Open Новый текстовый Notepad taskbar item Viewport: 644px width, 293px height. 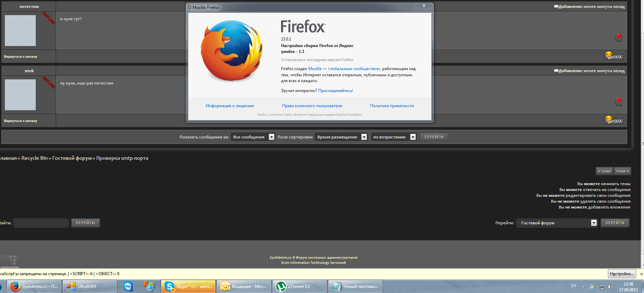pyautogui.click(x=355, y=286)
